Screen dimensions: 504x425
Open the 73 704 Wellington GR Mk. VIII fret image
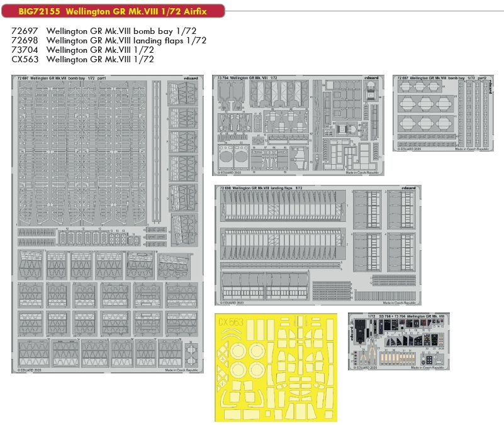click(298, 125)
